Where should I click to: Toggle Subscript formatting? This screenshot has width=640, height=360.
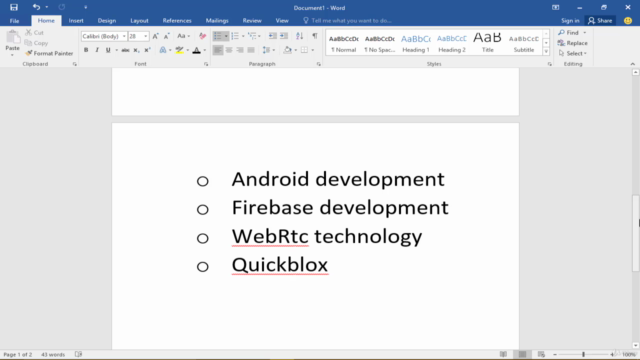(136, 50)
